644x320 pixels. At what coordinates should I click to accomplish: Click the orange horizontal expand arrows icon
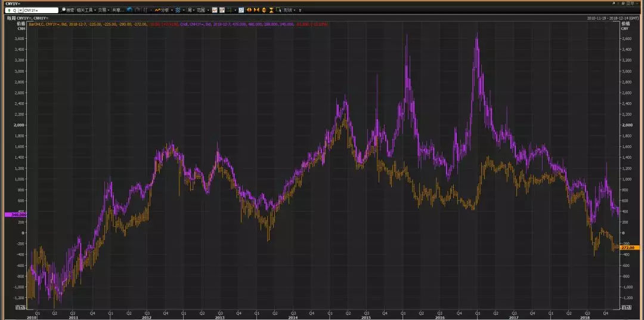coord(249,10)
